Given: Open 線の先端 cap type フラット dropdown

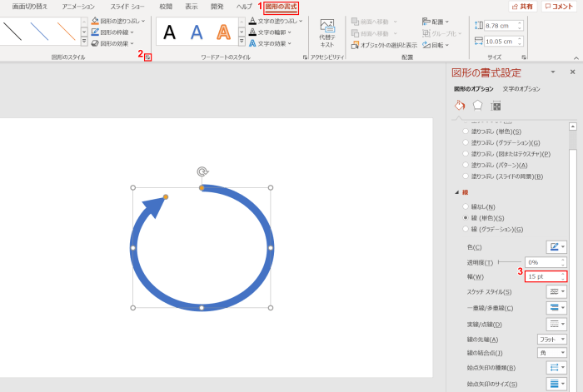Looking at the screenshot, I should click(x=551, y=340).
